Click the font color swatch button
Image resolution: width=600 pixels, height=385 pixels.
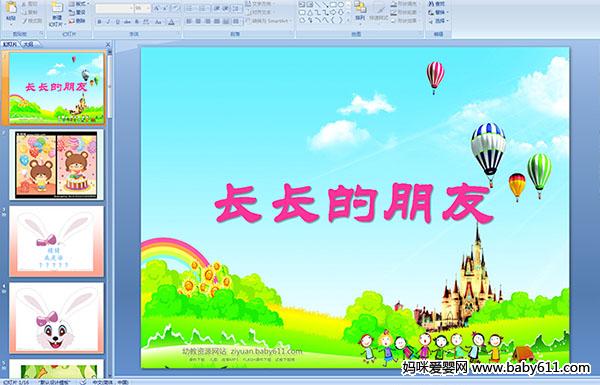(x=171, y=22)
